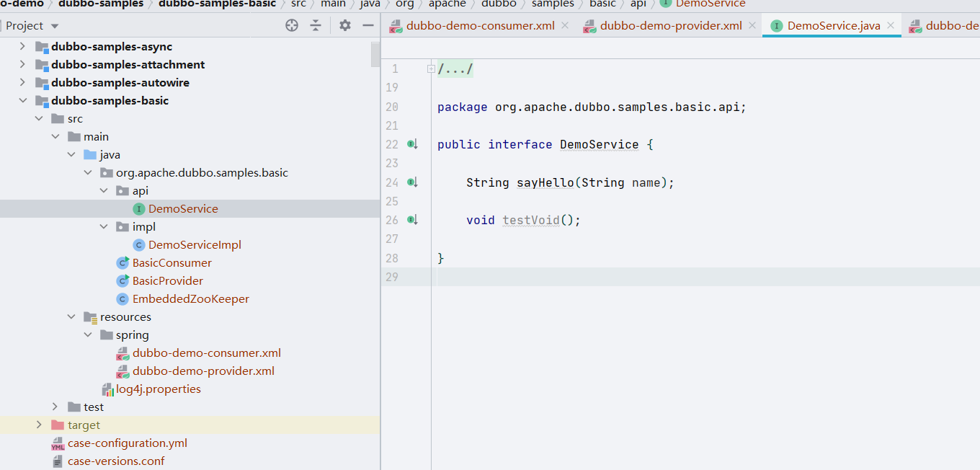Screen dimensions: 980x470
Task: Close the dubbo-demo-provider.xml tab
Action: click(x=752, y=26)
